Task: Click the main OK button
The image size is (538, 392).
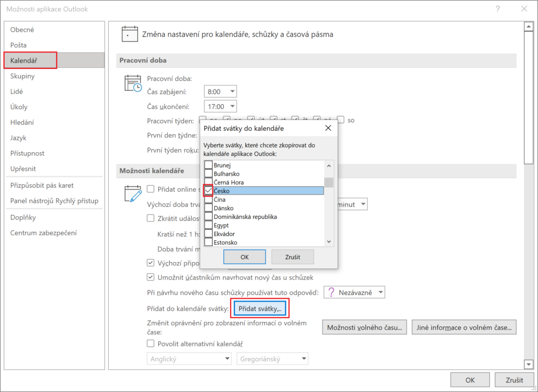Action: point(470,380)
